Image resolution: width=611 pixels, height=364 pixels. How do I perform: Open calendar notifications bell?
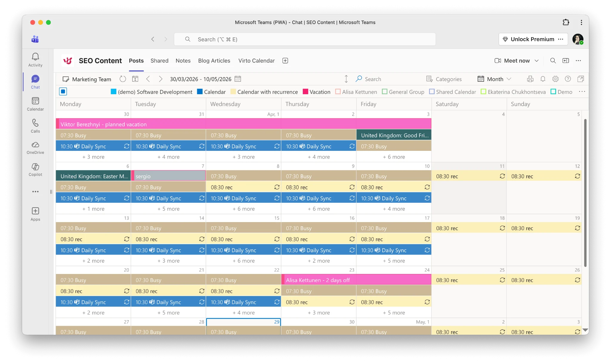(543, 79)
